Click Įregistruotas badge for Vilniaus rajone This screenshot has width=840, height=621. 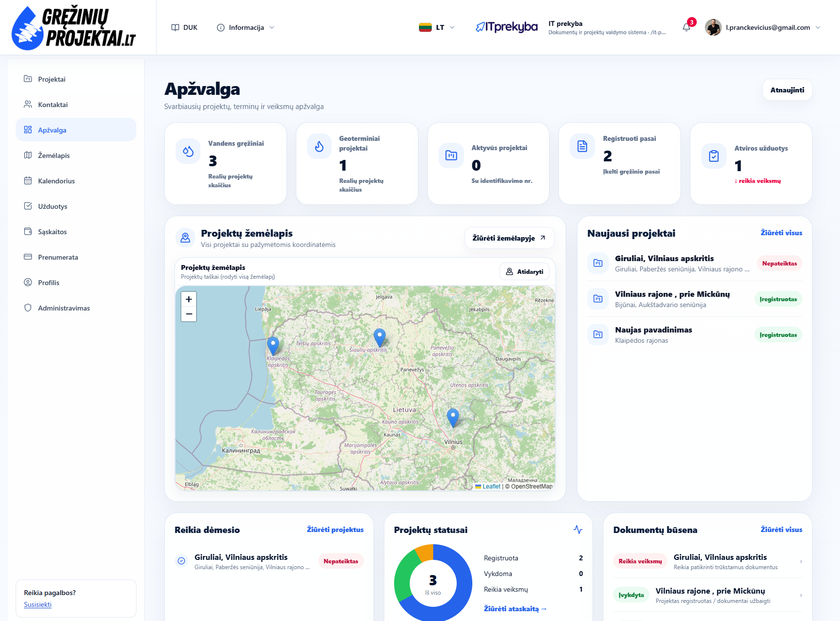click(778, 299)
